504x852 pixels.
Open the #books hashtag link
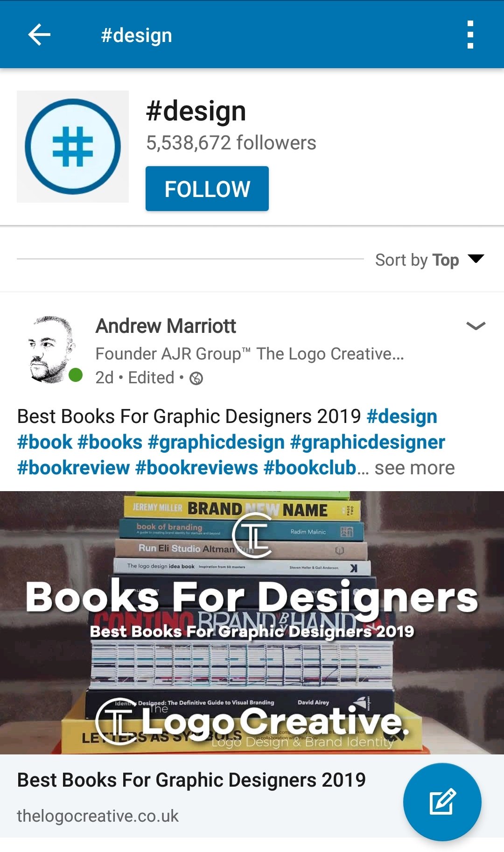tap(110, 442)
